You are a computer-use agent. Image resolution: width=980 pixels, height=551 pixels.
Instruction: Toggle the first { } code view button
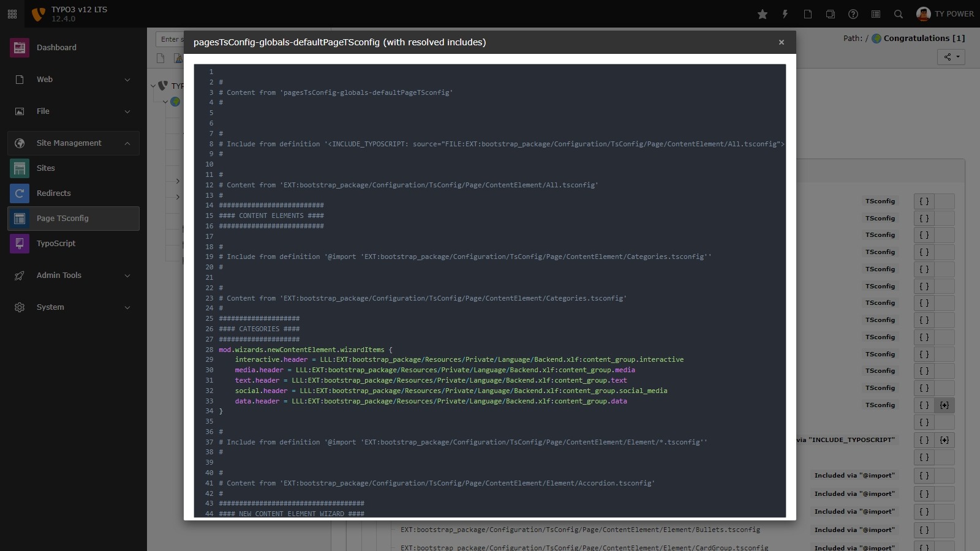pyautogui.click(x=924, y=201)
